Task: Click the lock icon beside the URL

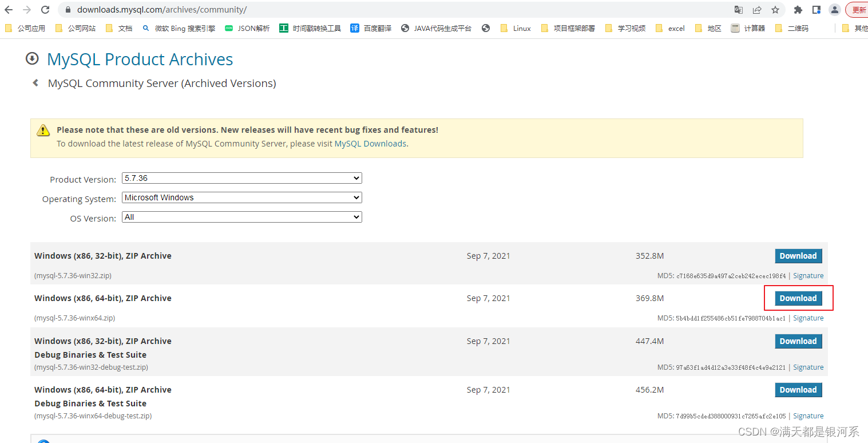Action: click(68, 10)
